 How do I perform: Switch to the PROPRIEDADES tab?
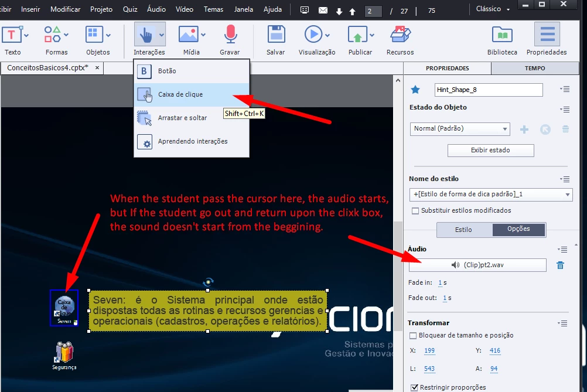coord(448,68)
